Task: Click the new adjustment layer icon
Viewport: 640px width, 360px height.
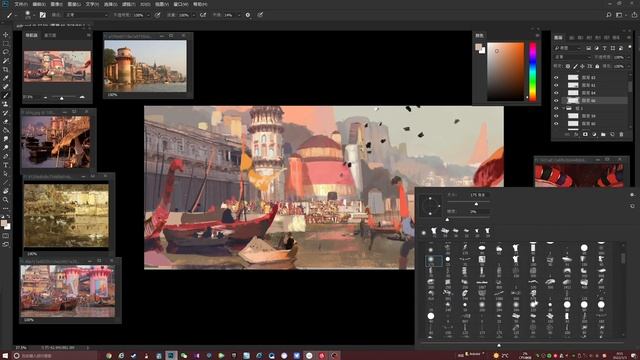Action: tap(594, 134)
